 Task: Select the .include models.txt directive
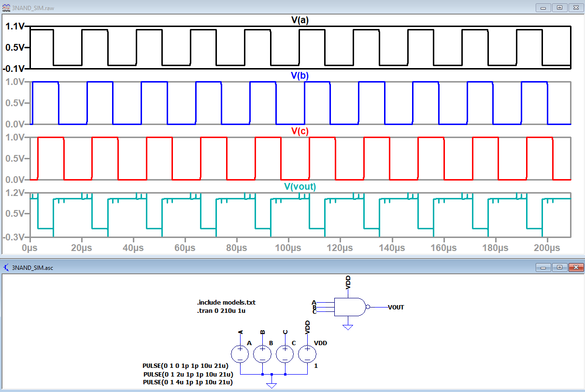[226, 302]
